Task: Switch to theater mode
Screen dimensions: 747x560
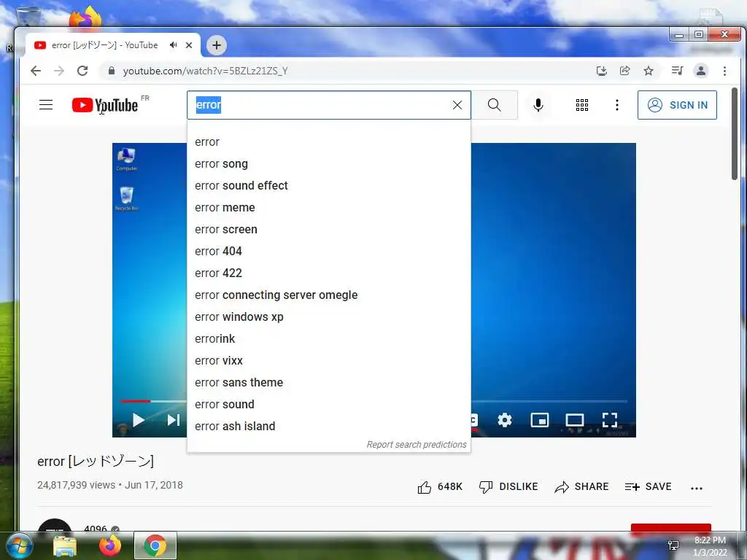Action: (575, 420)
